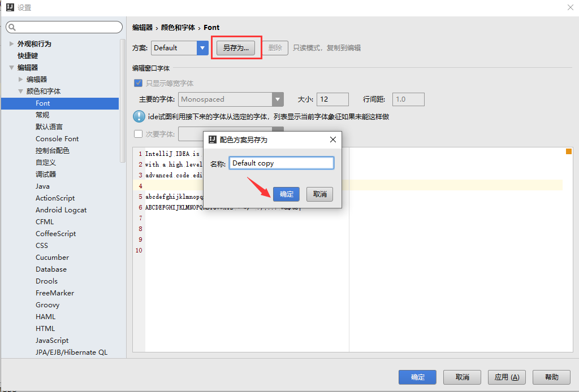This screenshot has width=579, height=392.
Task: Click the 删除 button
Action: pyautogui.click(x=275, y=48)
